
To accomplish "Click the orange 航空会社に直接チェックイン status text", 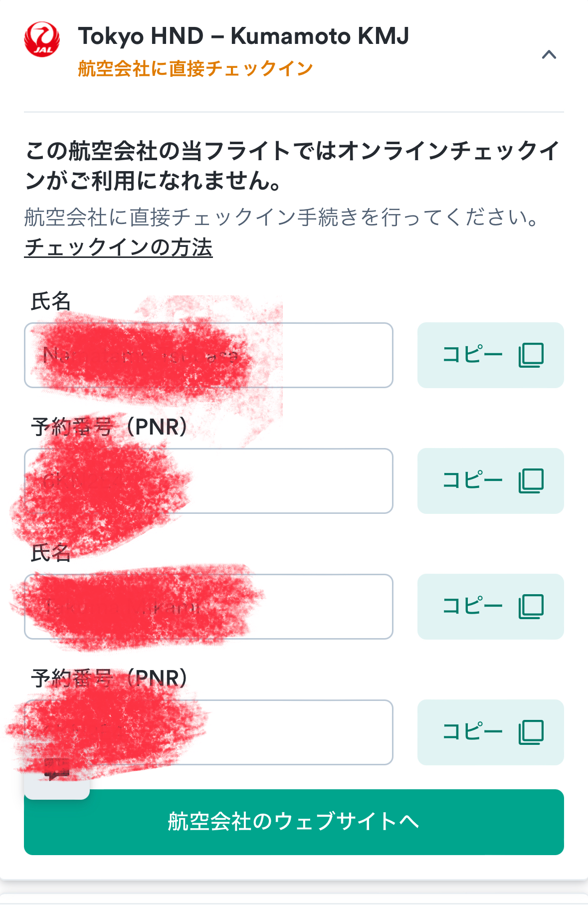I will pyautogui.click(x=196, y=69).
